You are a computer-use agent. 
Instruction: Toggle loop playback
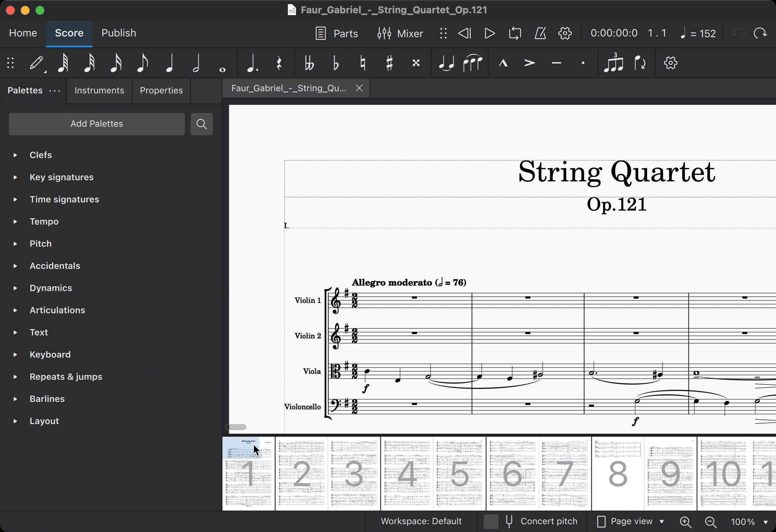(x=515, y=34)
